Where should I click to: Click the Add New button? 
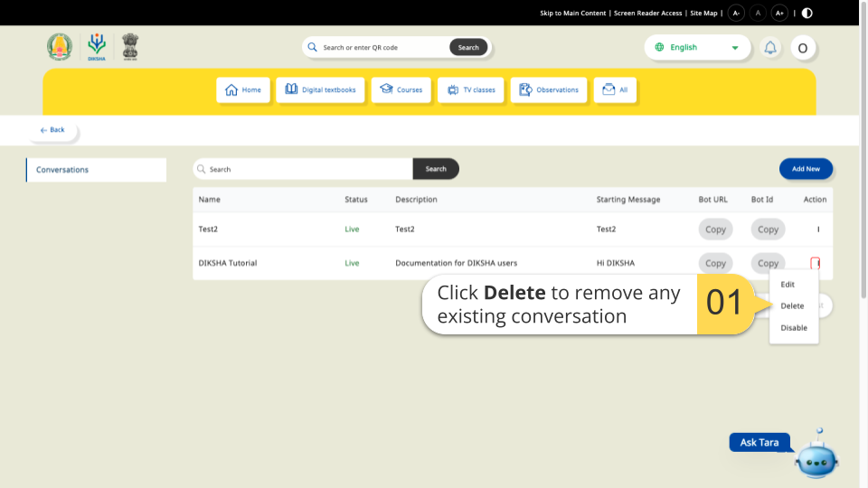[x=806, y=169]
